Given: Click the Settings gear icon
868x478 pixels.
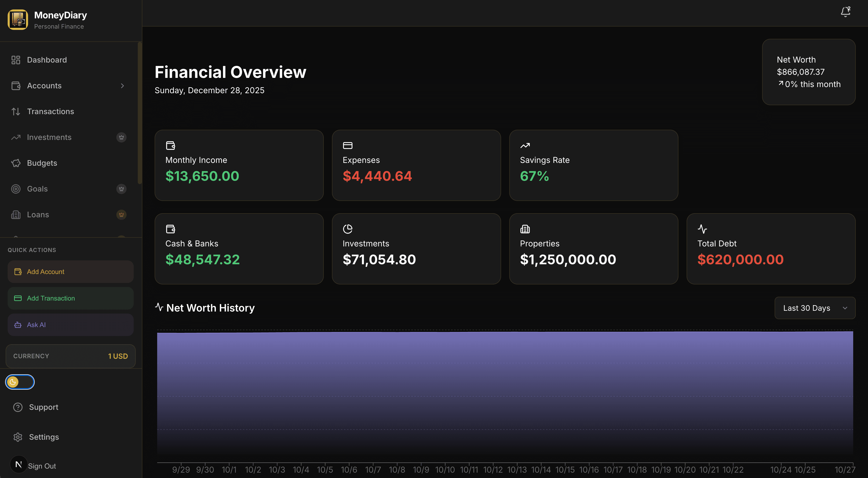Looking at the screenshot, I should [x=18, y=437].
